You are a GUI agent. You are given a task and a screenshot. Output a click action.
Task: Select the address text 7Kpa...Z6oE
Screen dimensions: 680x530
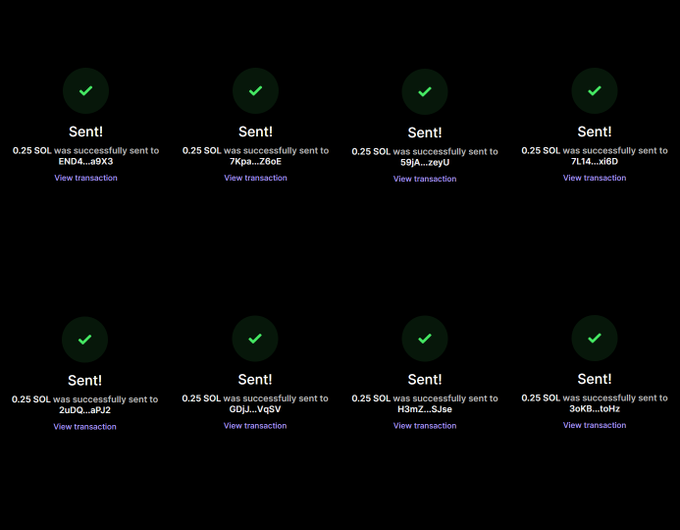tap(255, 161)
